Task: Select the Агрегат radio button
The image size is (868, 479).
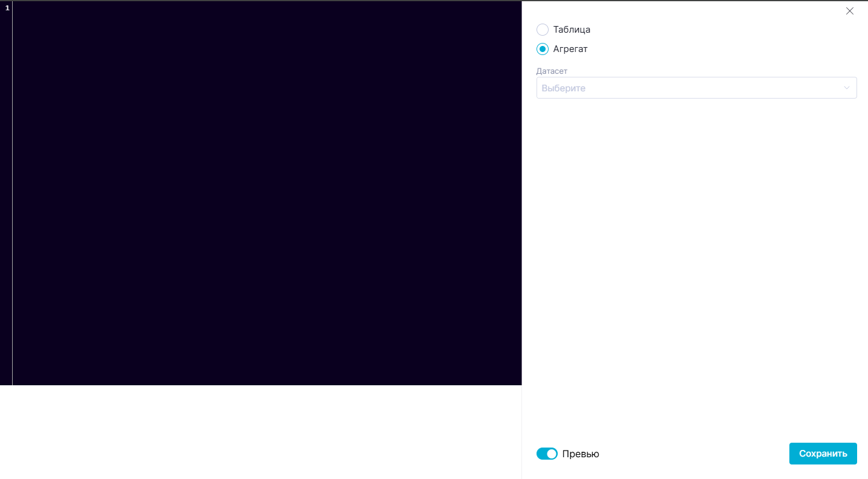Action: click(543, 49)
